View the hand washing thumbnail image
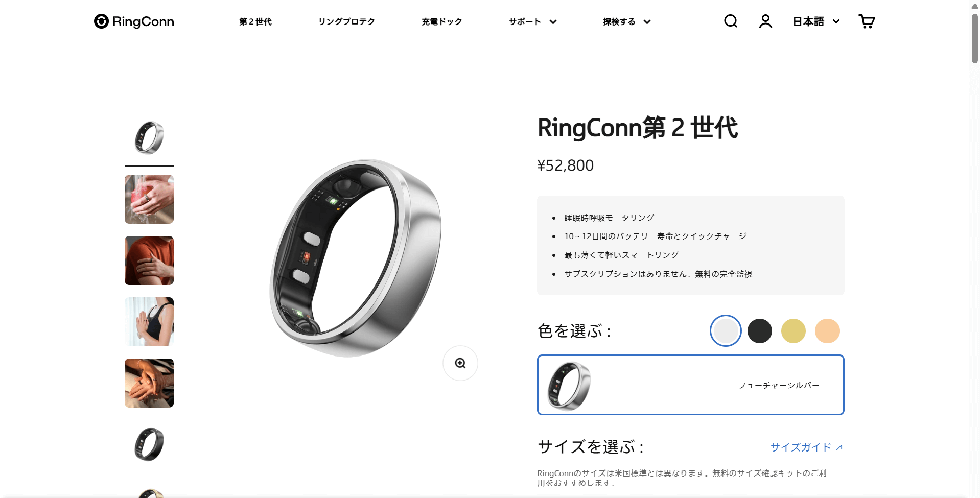This screenshot has height=498, width=980. 149,199
